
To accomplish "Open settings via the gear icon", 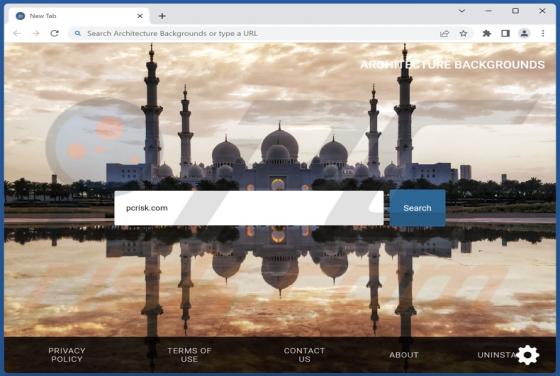I will pyautogui.click(x=528, y=355).
